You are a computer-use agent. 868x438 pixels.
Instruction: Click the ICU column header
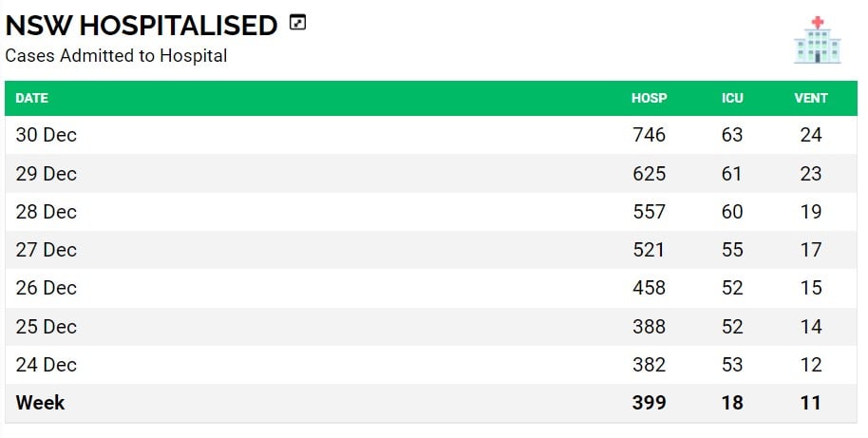click(732, 99)
